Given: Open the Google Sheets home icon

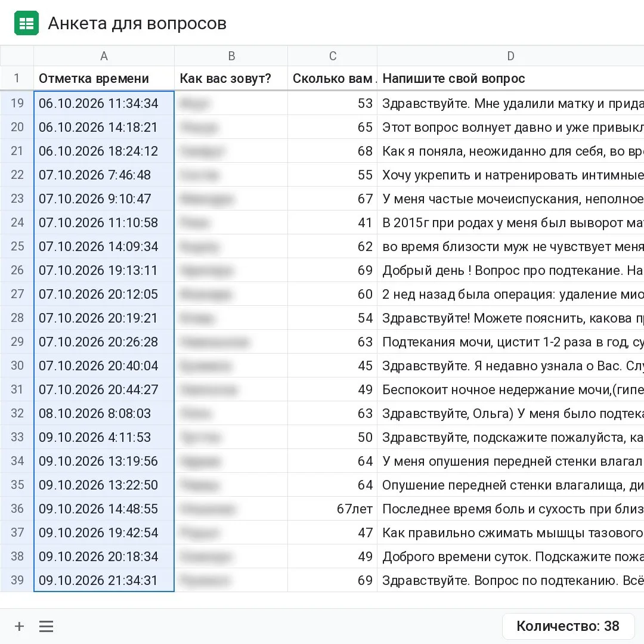Looking at the screenshot, I should [26, 23].
